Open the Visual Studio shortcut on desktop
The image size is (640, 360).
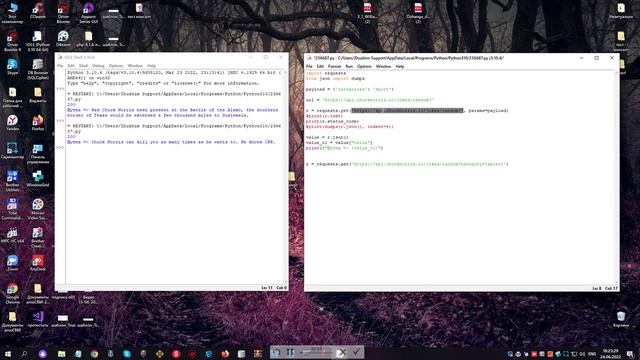coord(38,319)
